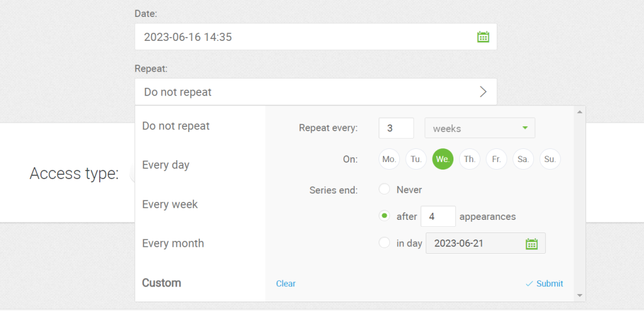Select the Never series end option
The width and height of the screenshot is (644, 311).
pyautogui.click(x=385, y=190)
